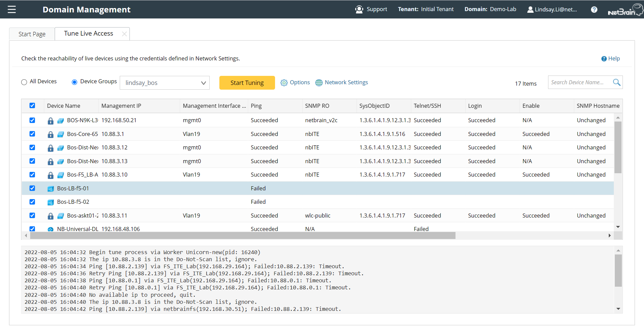Open Options via the gear icon

[x=284, y=82]
